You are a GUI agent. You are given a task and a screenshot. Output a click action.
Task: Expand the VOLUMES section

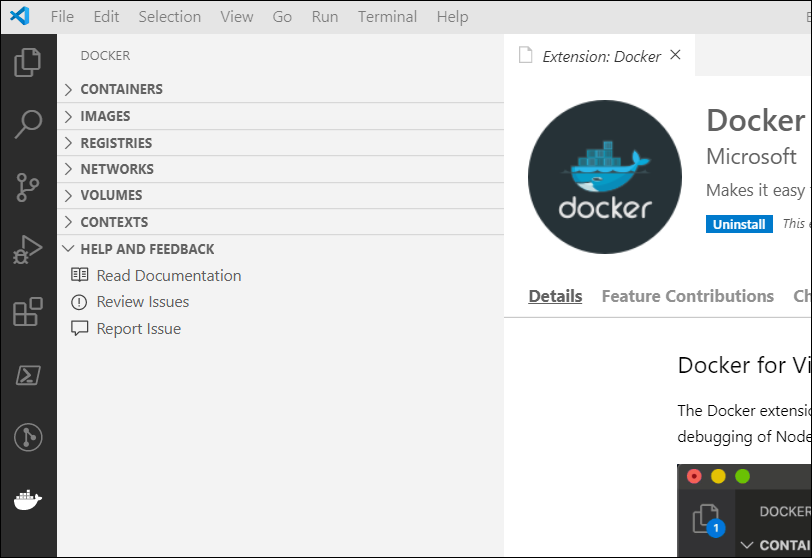pos(280,195)
